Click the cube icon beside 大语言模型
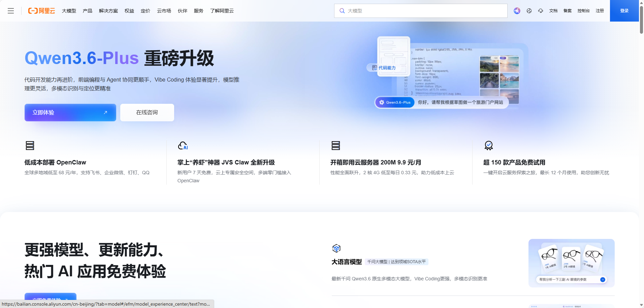Viewport: 644px width, 308px height. (x=336, y=248)
